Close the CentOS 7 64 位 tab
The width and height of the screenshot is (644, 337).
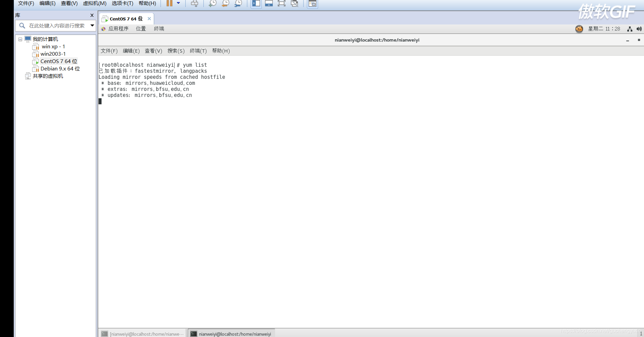coord(149,19)
